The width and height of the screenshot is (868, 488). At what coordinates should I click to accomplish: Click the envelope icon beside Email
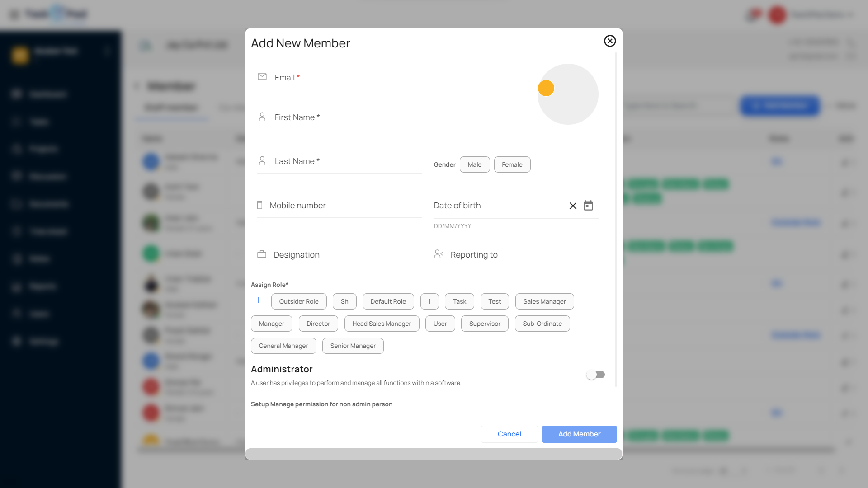pos(262,77)
